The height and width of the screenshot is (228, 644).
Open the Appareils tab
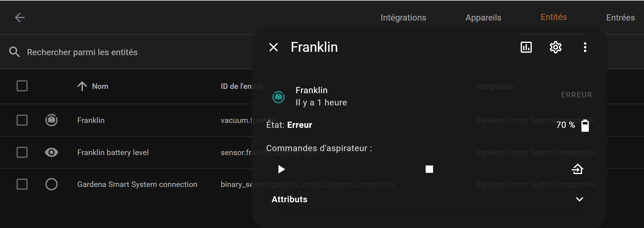pyautogui.click(x=483, y=17)
